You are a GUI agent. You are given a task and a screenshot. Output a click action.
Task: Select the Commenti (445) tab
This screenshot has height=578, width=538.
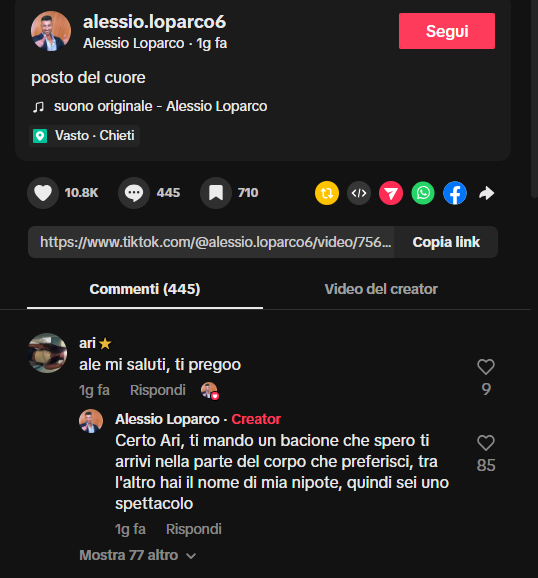pyautogui.click(x=145, y=289)
